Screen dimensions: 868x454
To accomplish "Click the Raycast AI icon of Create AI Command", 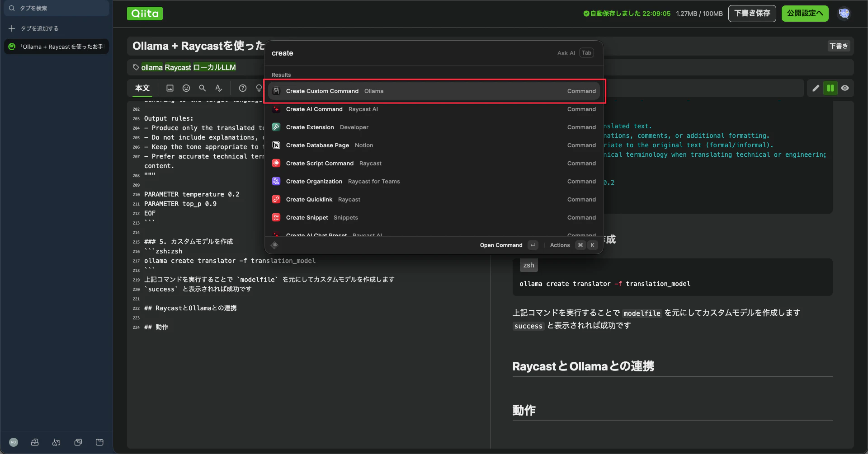I will click(276, 109).
